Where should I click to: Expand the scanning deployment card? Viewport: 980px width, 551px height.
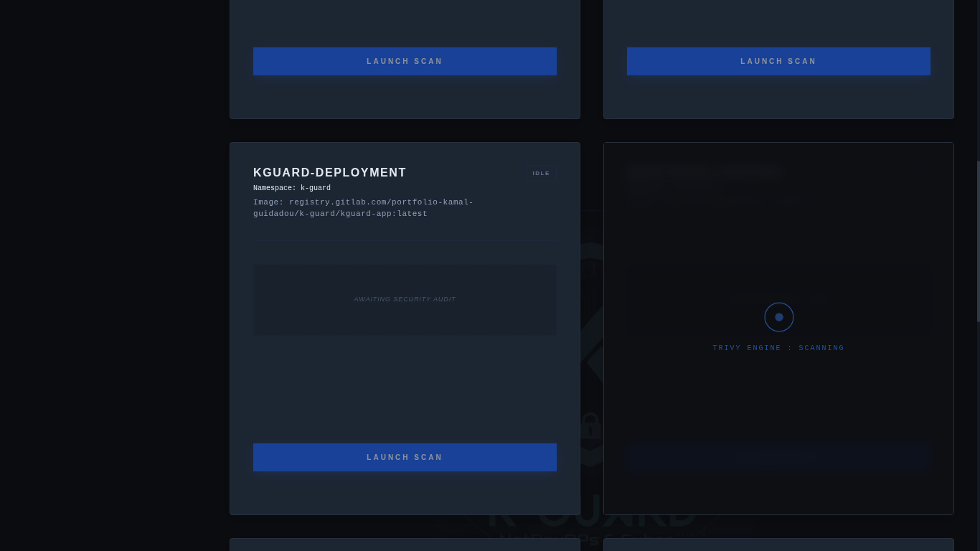click(778, 327)
